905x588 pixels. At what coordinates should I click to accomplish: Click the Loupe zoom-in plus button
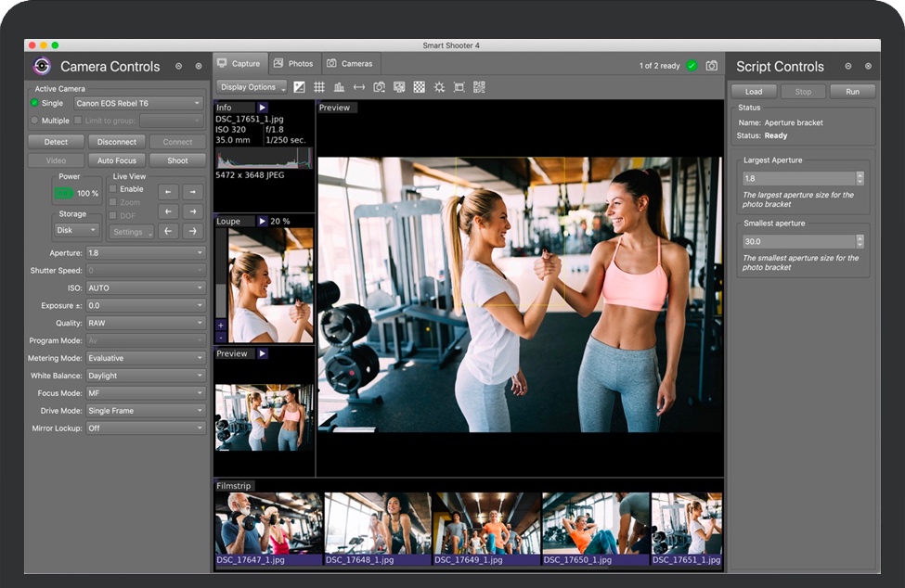tap(221, 326)
